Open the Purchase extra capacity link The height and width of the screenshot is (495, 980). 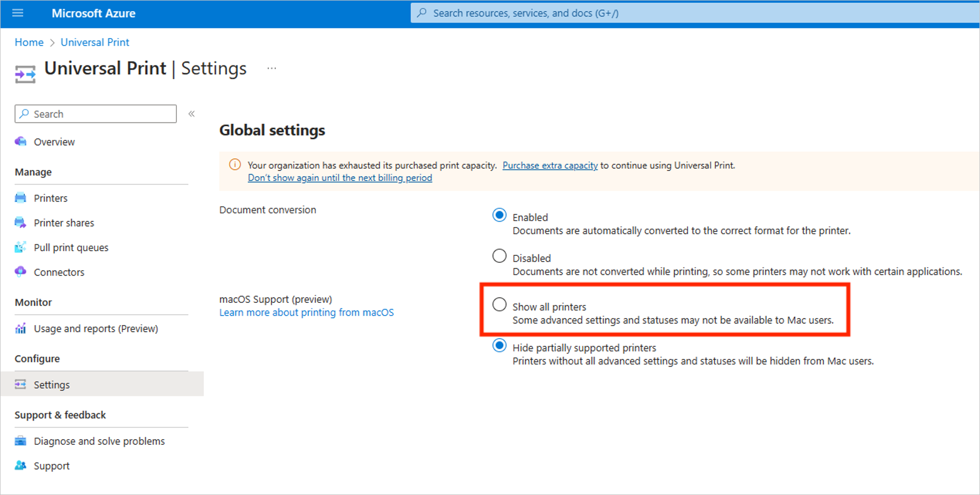[x=550, y=165]
